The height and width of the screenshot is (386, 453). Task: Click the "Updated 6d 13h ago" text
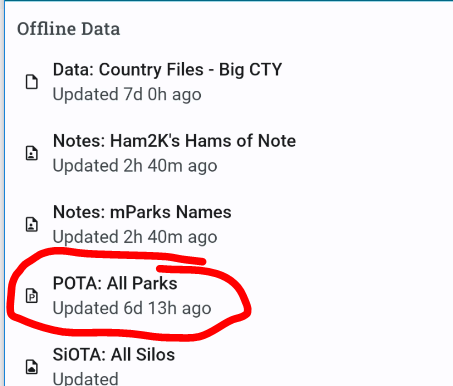click(132, 309)
